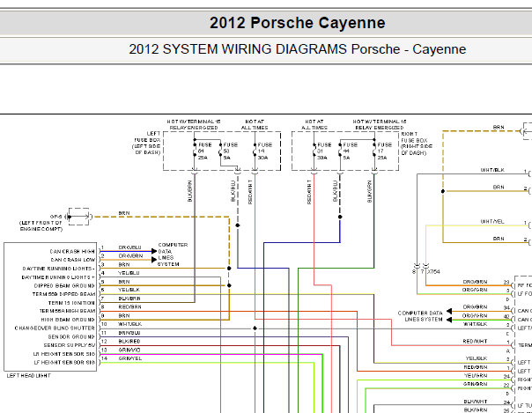Select GRN/VIO wire label at pin 13
The height and width of the screenshot is (413, 532).
pos(129,350)
